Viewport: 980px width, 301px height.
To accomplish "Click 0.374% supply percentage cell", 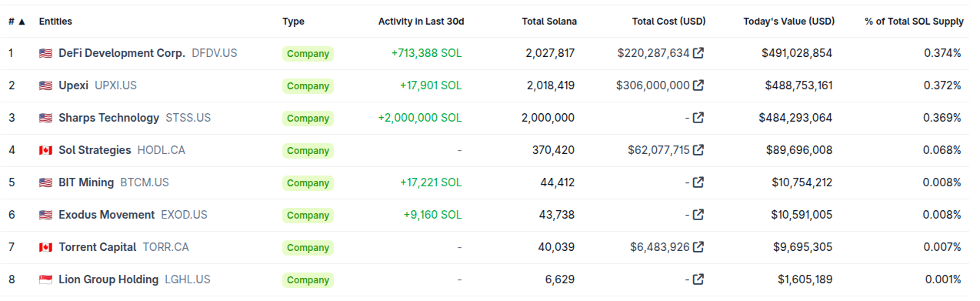I will tap(942, 53).
